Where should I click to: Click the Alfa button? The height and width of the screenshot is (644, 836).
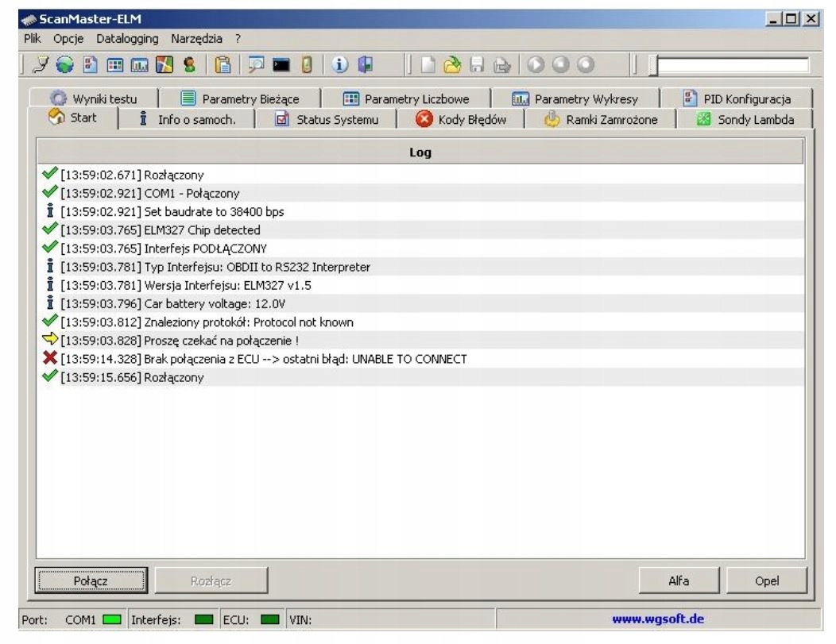679,580
